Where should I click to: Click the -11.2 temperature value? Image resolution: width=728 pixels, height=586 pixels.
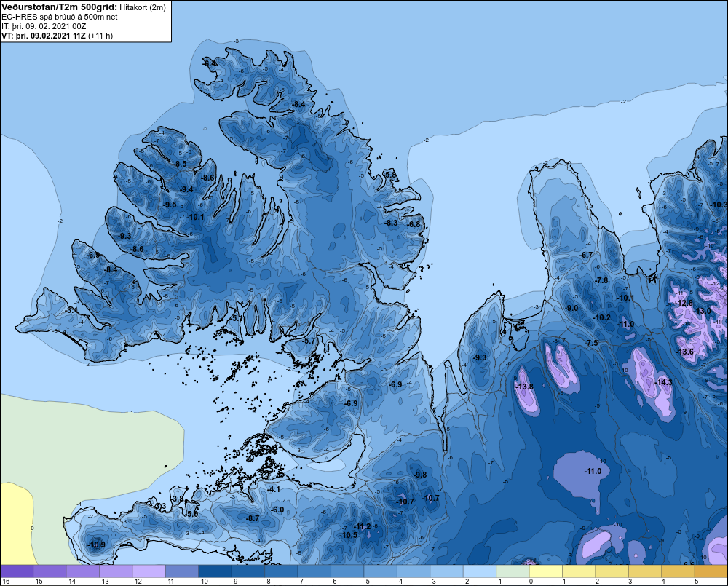tap(362, 526)
